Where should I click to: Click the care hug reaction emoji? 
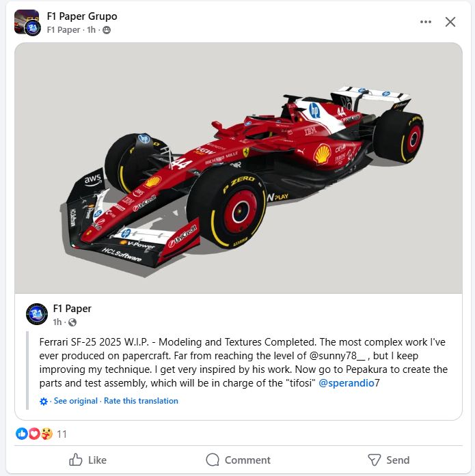click(46, 434)
